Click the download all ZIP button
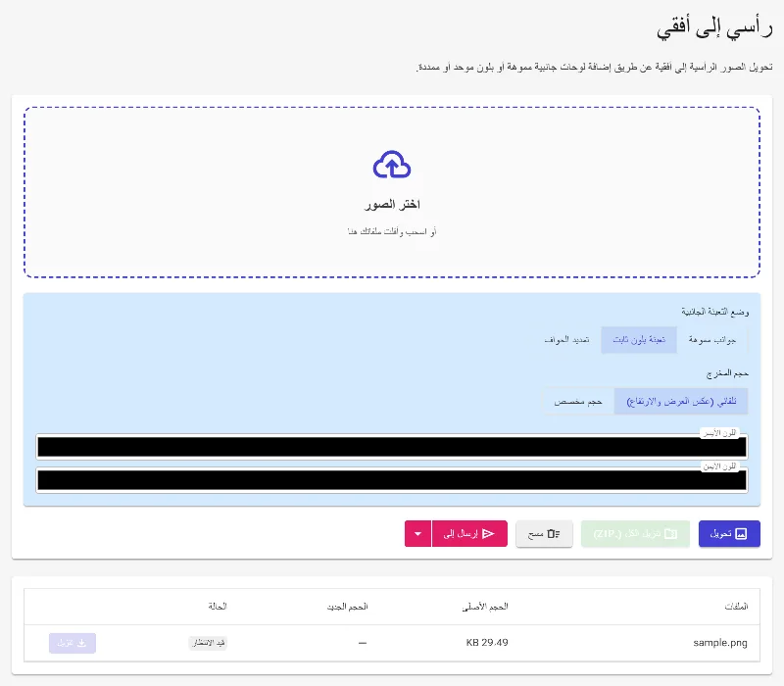The width and height of the screenshot is (784, 686). [635, 533]
